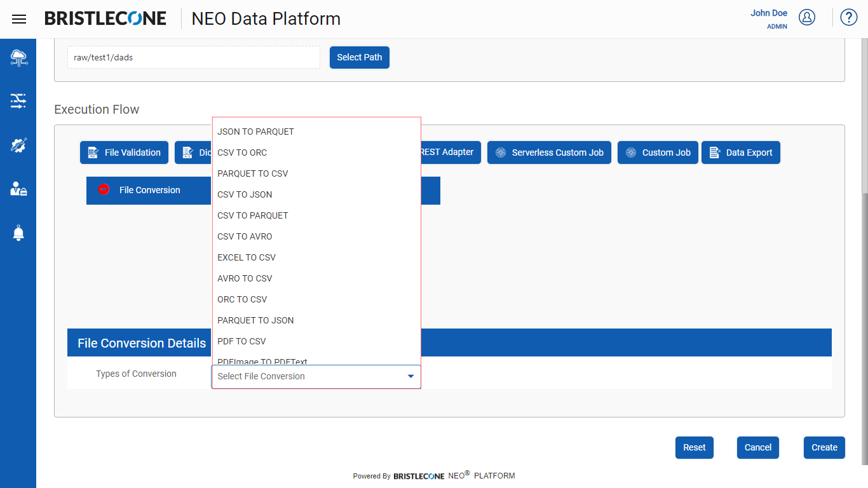Select PDF TO CSV option
The image size is (868, 488).
(316, 341)
